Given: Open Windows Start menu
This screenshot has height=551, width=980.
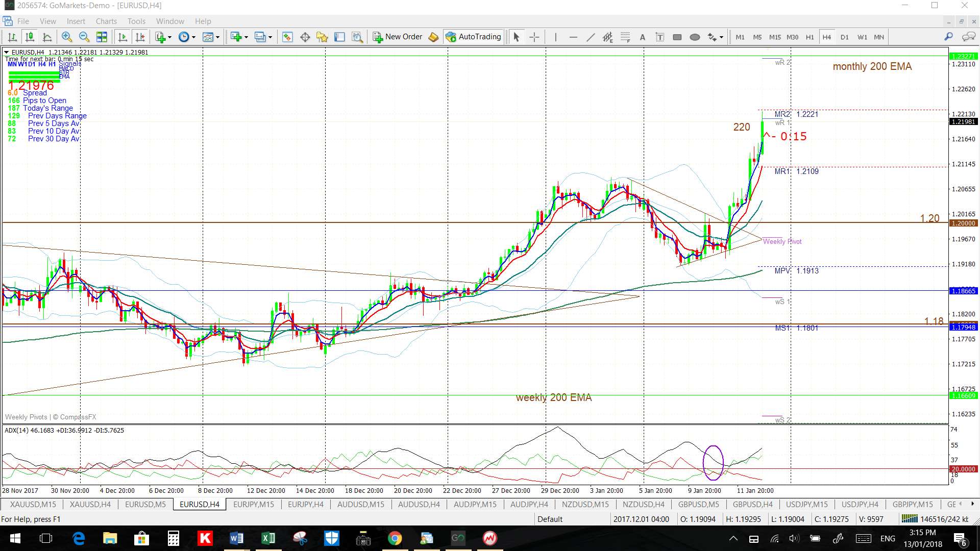Looking at the screenshot, I should click(x=15, y=538).
